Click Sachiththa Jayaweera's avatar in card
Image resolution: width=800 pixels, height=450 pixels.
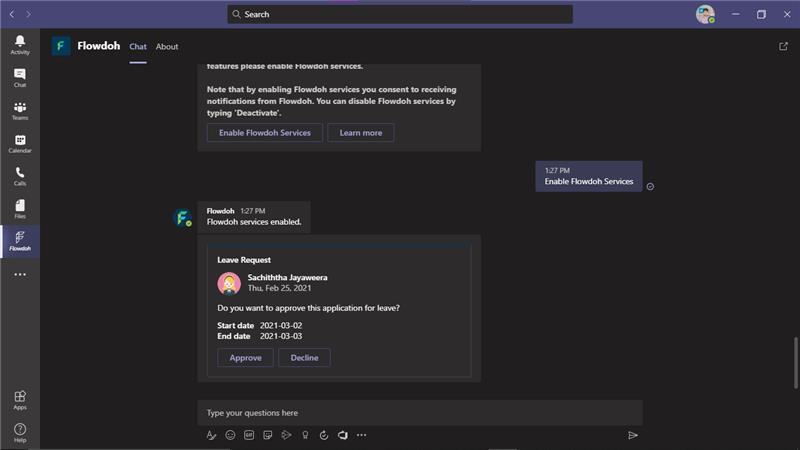click(229, 283)
